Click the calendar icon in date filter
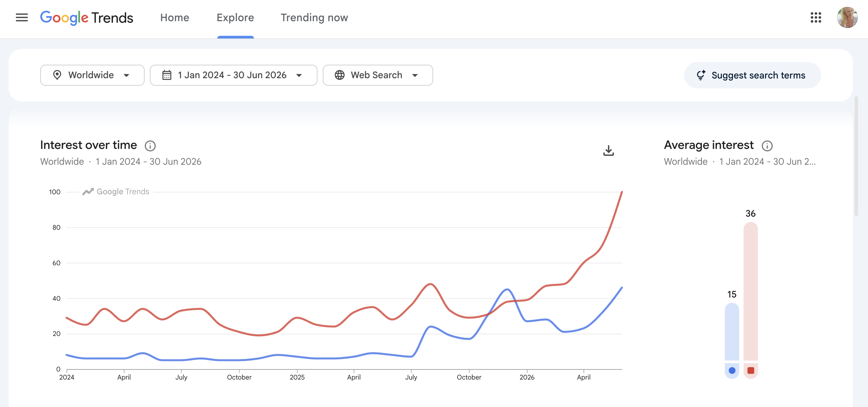 click(x=167, y=75)
